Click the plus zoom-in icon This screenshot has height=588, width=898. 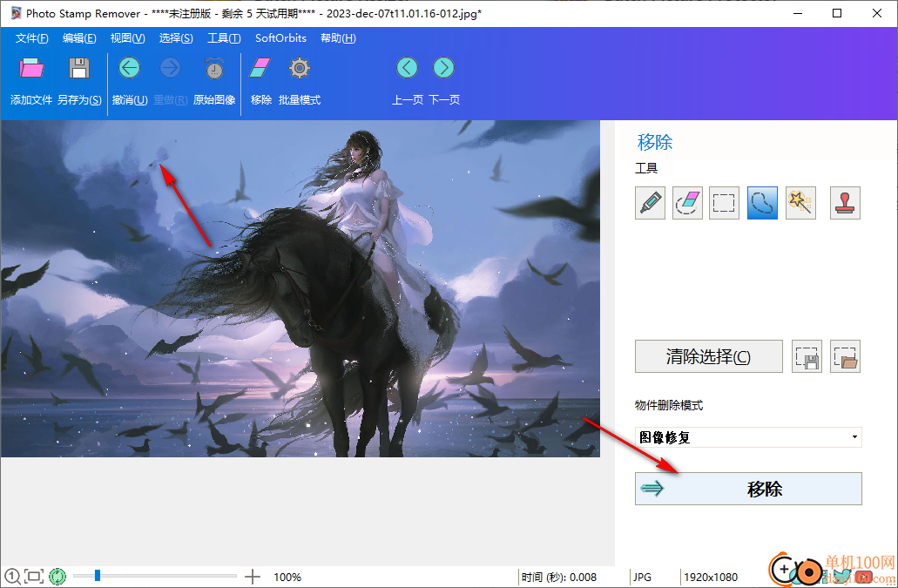253,577
